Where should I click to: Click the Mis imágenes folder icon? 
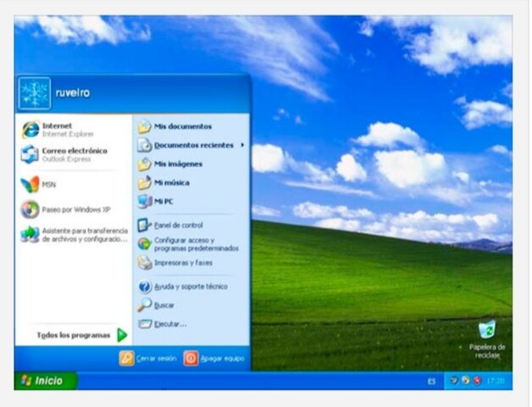[x=145, y=164]
